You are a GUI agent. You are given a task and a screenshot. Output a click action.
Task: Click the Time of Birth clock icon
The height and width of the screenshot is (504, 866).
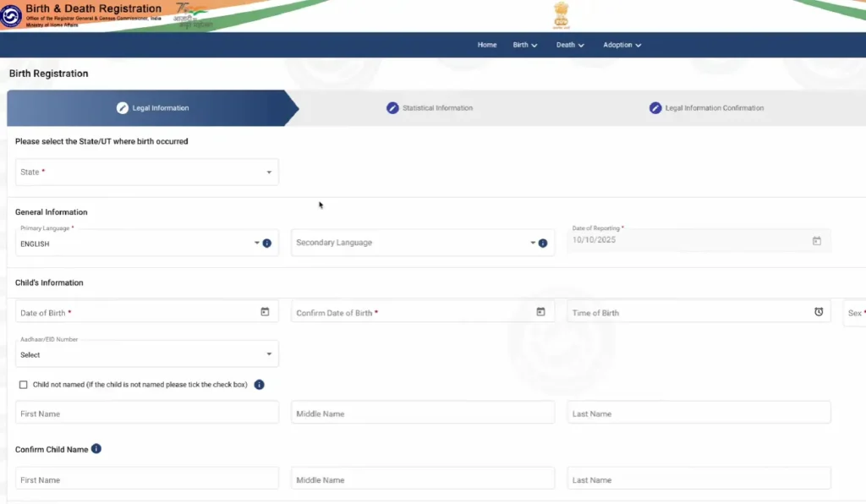click(x=818, y=312)
